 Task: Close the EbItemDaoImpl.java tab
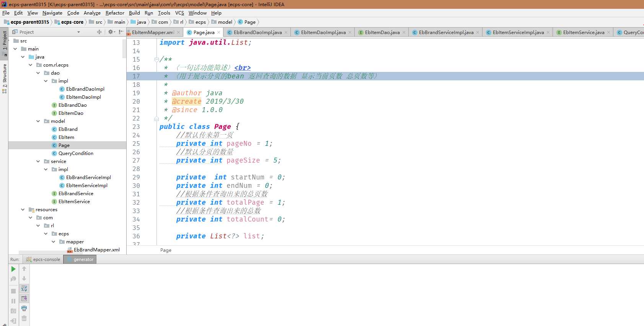(350, 33)
